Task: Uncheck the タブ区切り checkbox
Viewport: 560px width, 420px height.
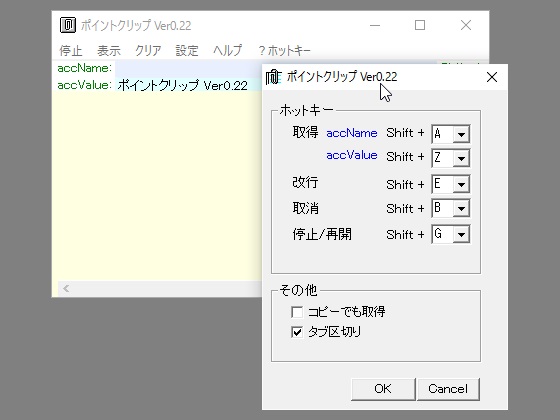Action: coord(297,332)
